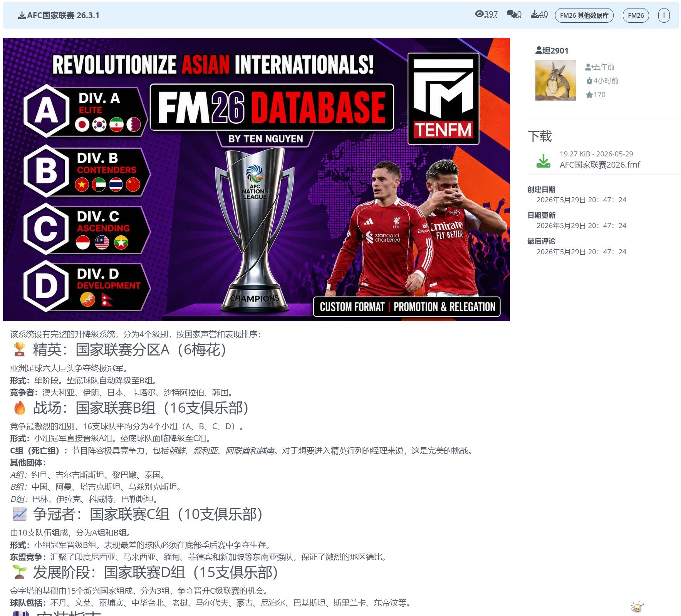Click the stopwatch icon next to 4小时前
Image resolution: width=681 pixels, height=616 pixels.
coord(589,81)
